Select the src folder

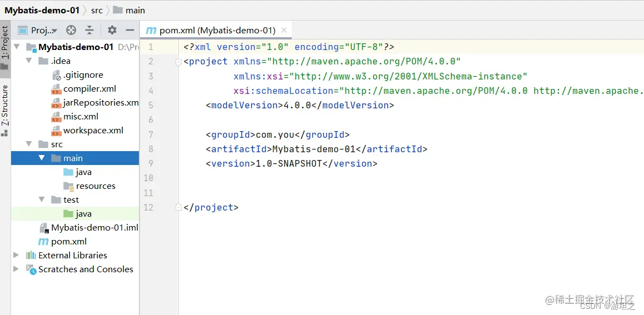[76, 144]
